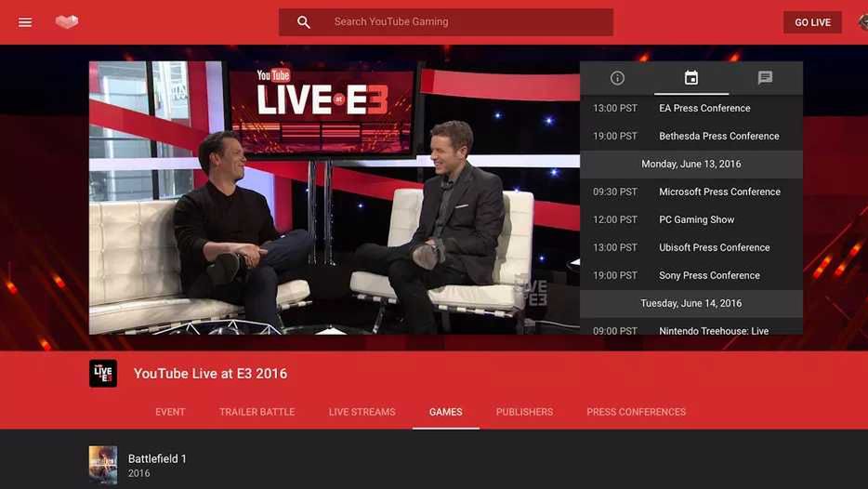Open the info panel tab icon
Screen dimensions: 868x489
(x=617, y=78)
